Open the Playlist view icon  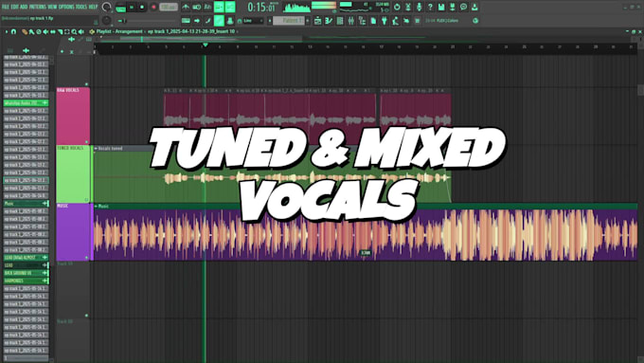[x=317, y=21]
